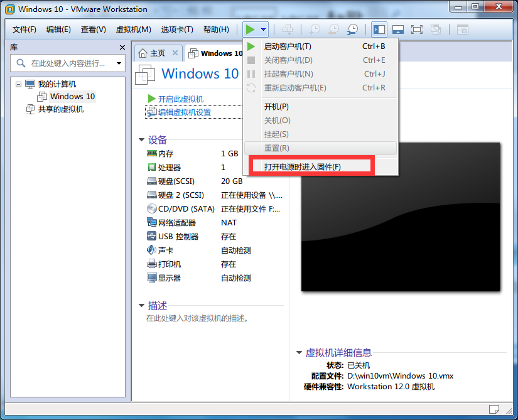518x420 pixels.
Task: Open the snapshot manager clock-wrench icon
Action: (x=353, y=30)
